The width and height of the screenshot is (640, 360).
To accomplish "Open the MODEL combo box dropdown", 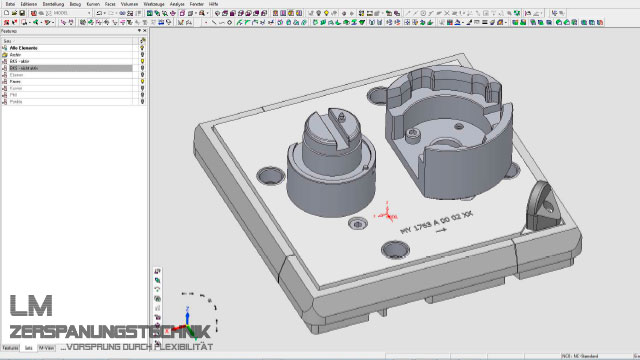I will pyautogui.click(x=89, y=13).
